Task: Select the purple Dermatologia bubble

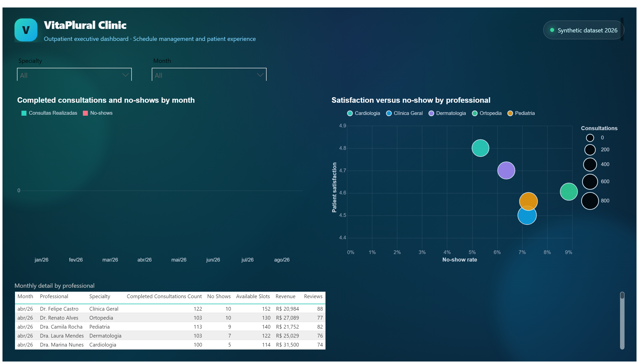Action: pyautogui.click(x=506, y=171)
